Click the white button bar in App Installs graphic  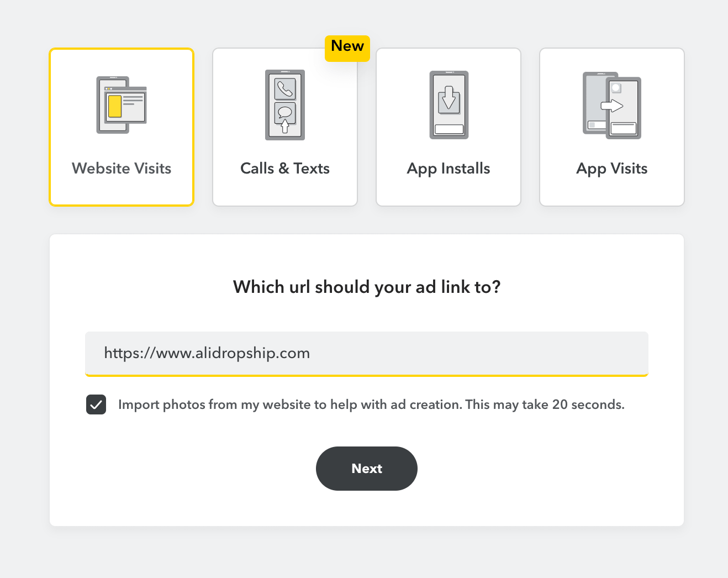449,129
